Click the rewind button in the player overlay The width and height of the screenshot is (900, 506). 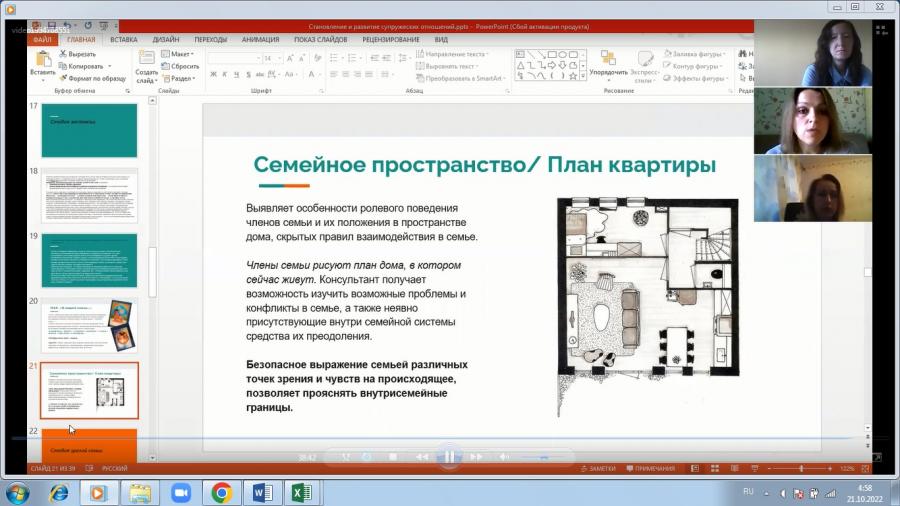[x=422, y=457]
